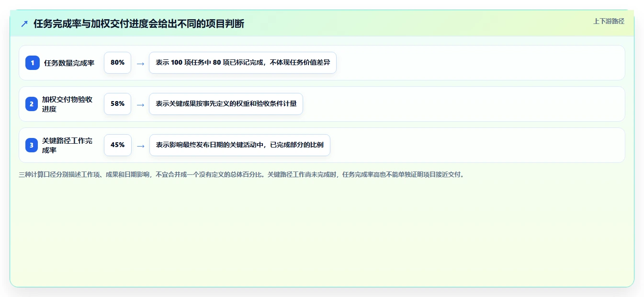Click the description box about 权重和验收条件

pos(226,104)
